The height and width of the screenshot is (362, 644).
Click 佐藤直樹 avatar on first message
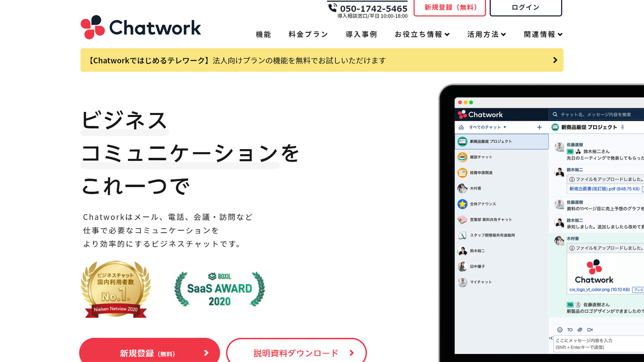(x=559, y=147)
